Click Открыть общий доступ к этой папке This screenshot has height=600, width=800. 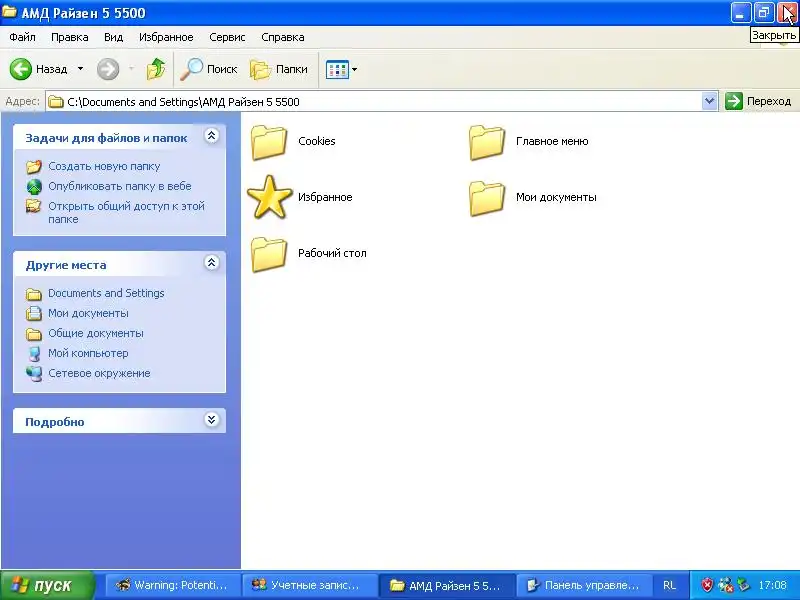127,213
